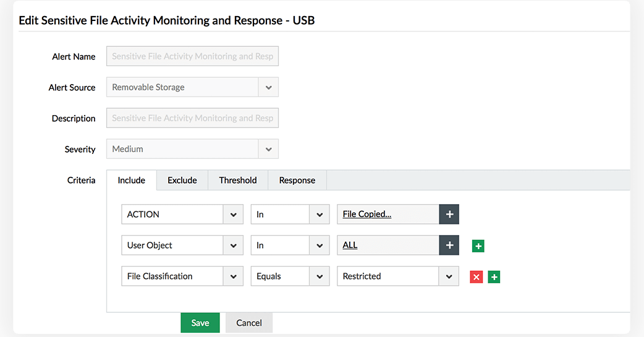Image resolution: width=644 pixels, height=337 pixels.
Task: Add criteria row after User Object row
Action: tap(478, 246)
